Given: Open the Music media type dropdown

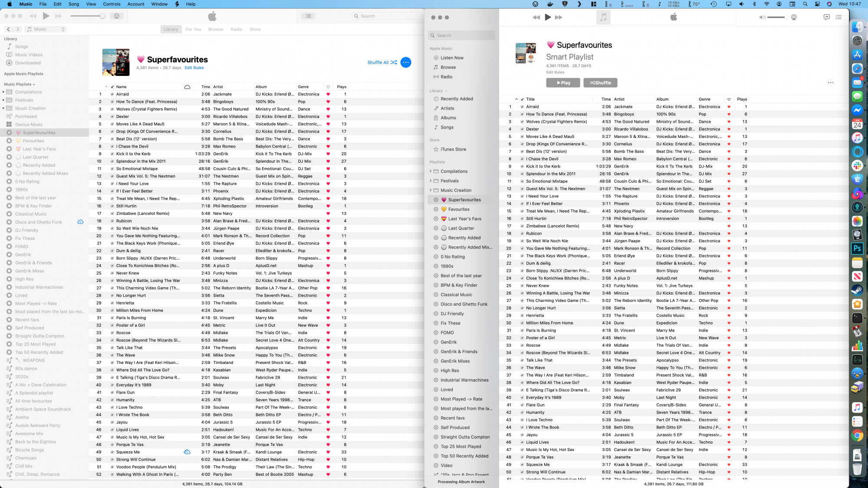Looking at the screenshot, I should pos(46,29).
